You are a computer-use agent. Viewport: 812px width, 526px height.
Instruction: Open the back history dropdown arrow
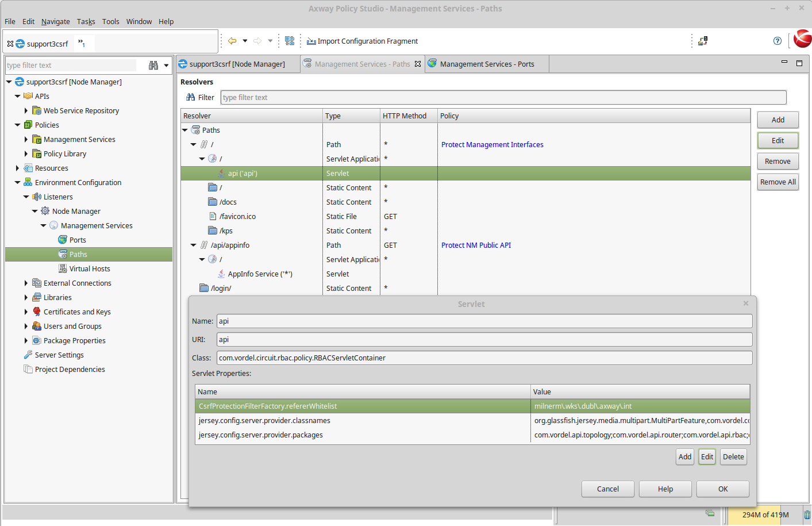click(245, 41)
